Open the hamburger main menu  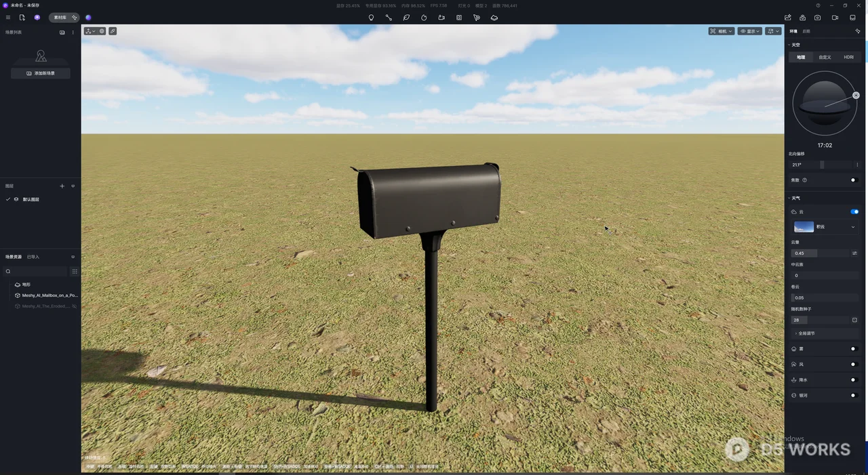point(8,18)
